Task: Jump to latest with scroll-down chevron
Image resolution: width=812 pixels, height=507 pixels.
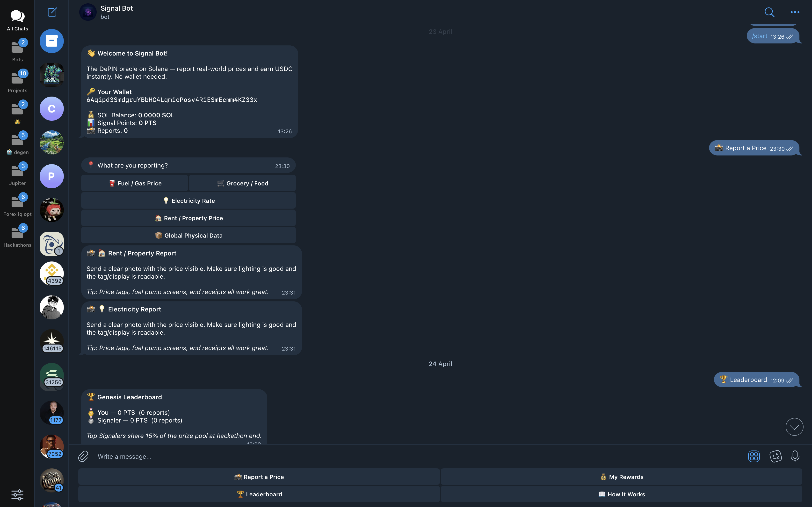Action: click(x=794, y=427)
